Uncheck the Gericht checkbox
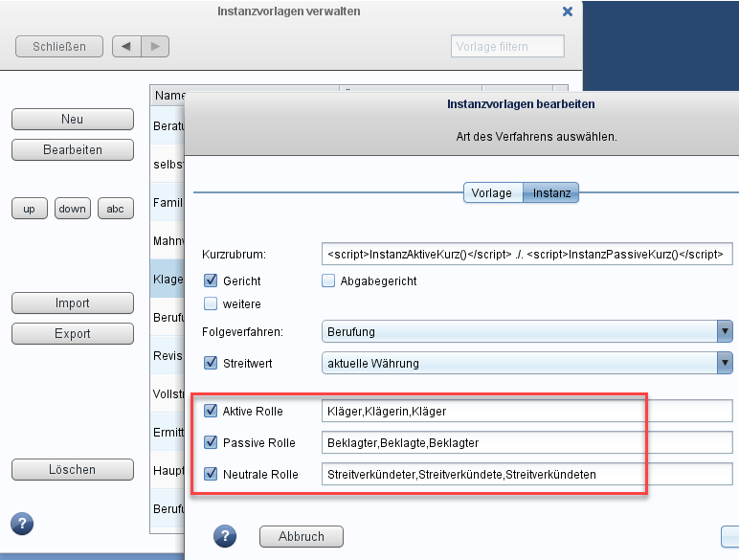The width and height of the screenshot is (739, 560). (x=211, y=280)
